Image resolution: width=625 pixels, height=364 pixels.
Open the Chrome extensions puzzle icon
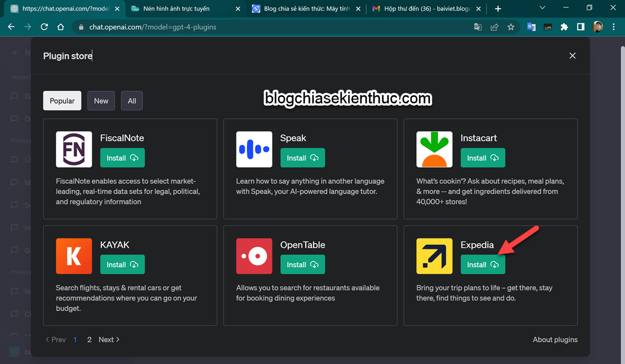(564, 27)
